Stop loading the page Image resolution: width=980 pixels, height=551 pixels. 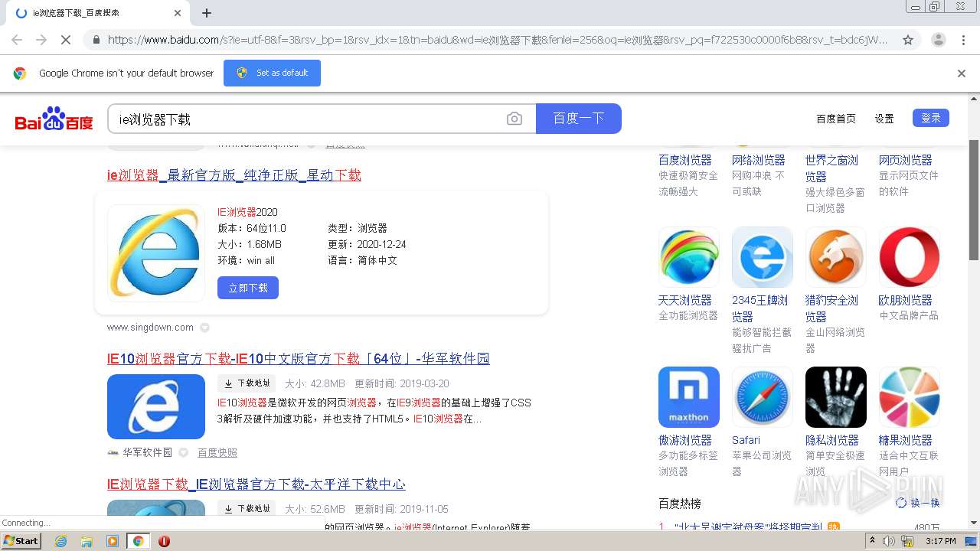(66, 40)
